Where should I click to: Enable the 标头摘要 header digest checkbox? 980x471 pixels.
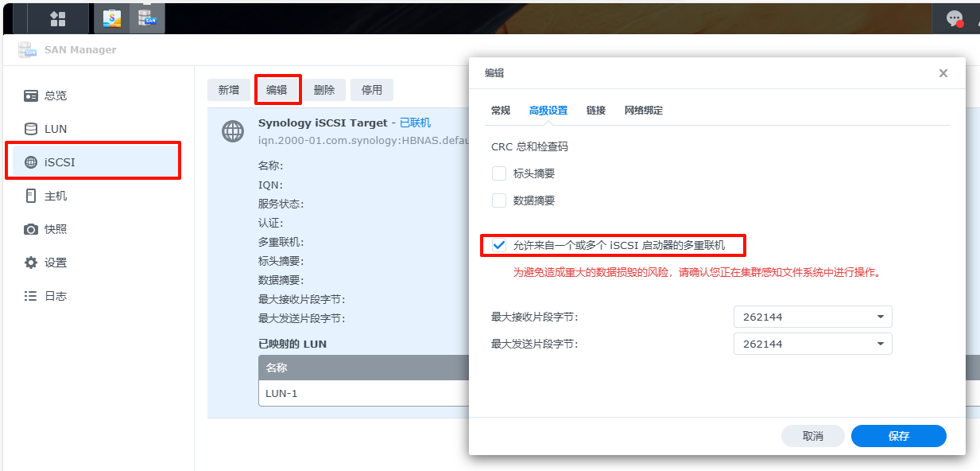point(499,173)
